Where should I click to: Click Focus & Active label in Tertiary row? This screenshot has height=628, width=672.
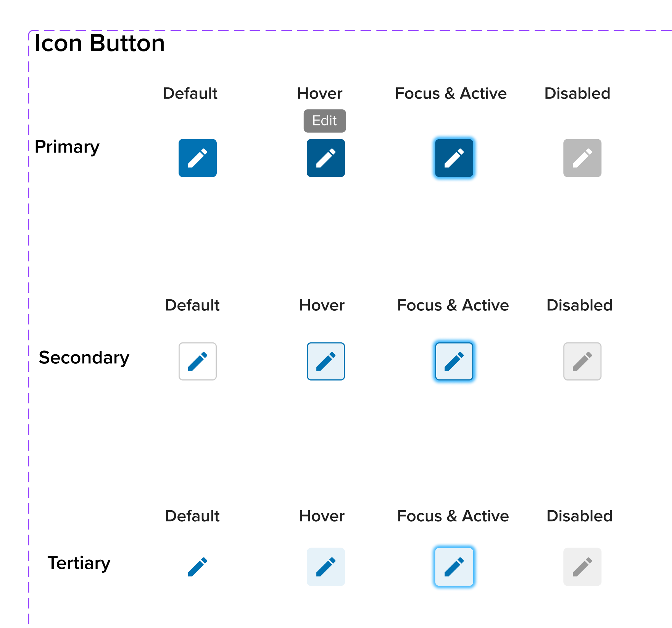tap(453, 516)
